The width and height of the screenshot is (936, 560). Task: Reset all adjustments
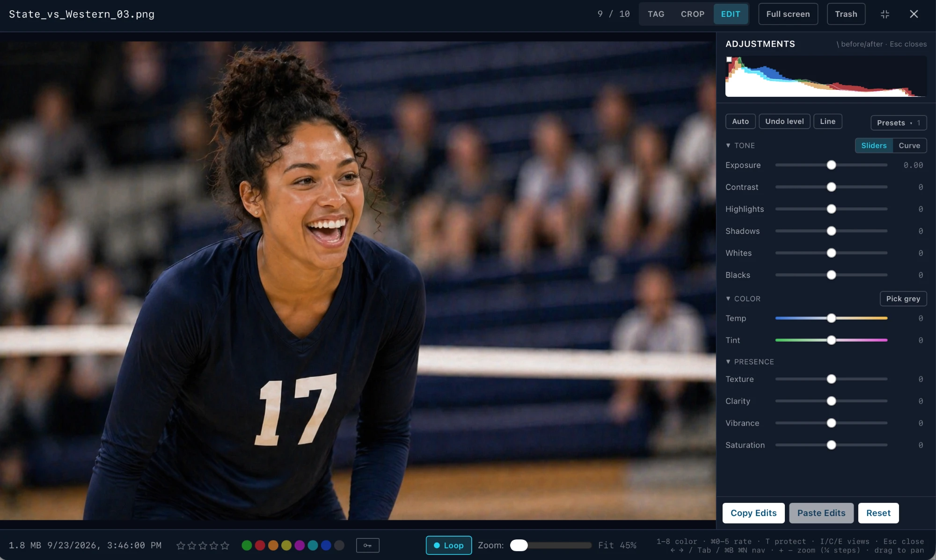pos(878,513)
